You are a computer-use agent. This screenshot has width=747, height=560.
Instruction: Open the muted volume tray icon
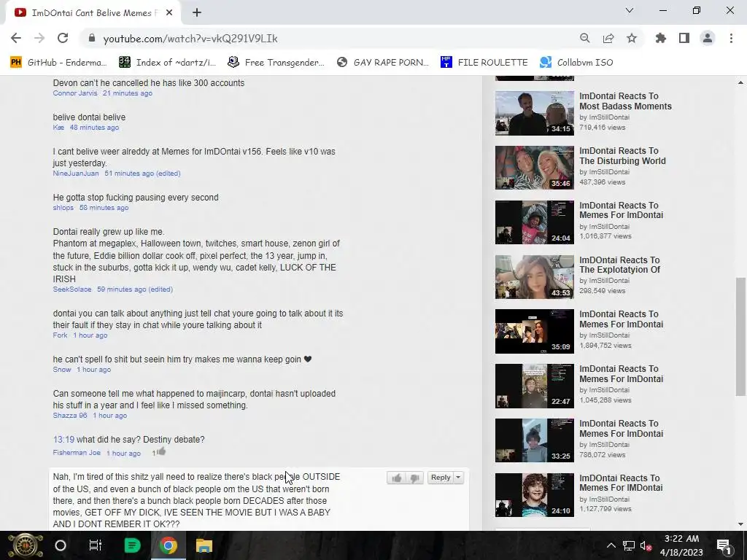(x=646, y=545)
